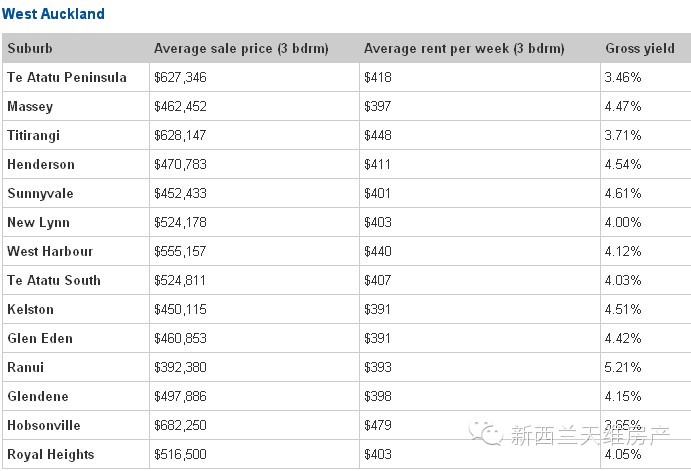The width and height of the screenshot is (691, 471).
Task: Click the Gross yield column header
Action: [640, 48]
